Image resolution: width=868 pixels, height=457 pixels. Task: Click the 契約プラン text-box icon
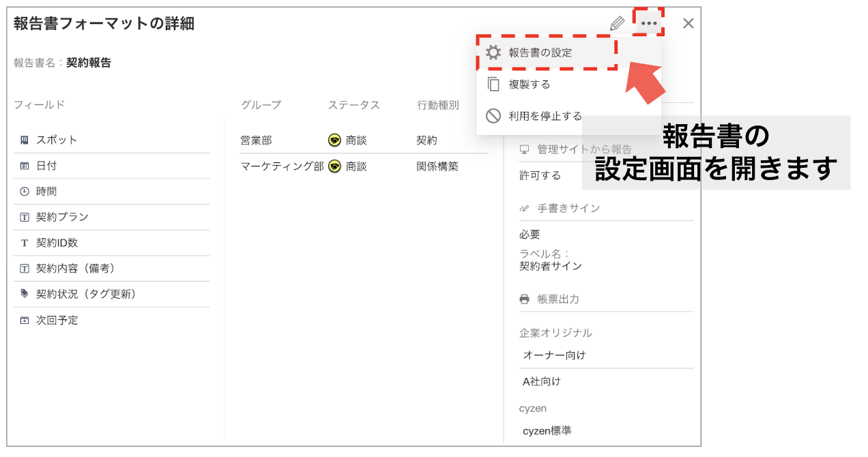[x=25, y=217]
